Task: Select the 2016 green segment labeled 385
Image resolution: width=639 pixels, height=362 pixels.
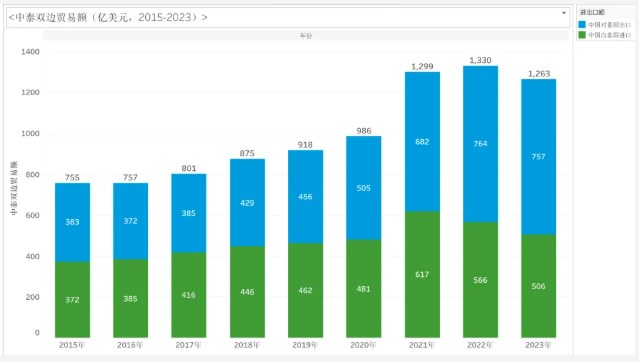Action: click(130, 298)
